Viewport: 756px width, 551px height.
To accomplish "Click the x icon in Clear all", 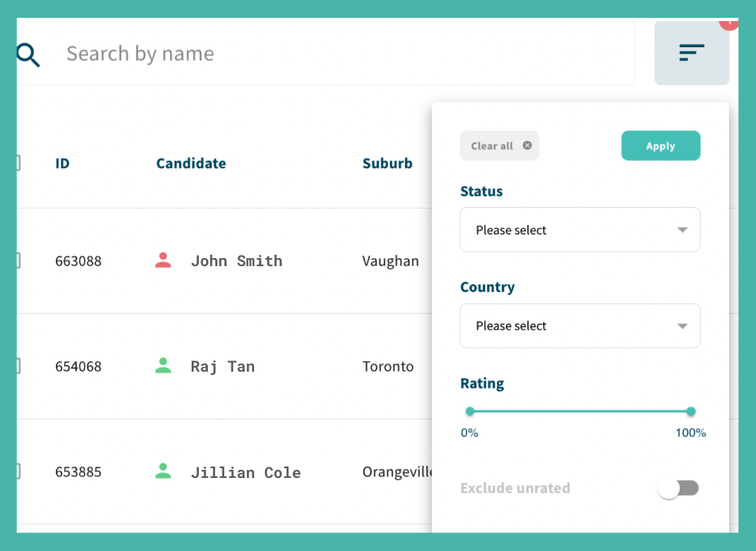I will tap(527, 145).
